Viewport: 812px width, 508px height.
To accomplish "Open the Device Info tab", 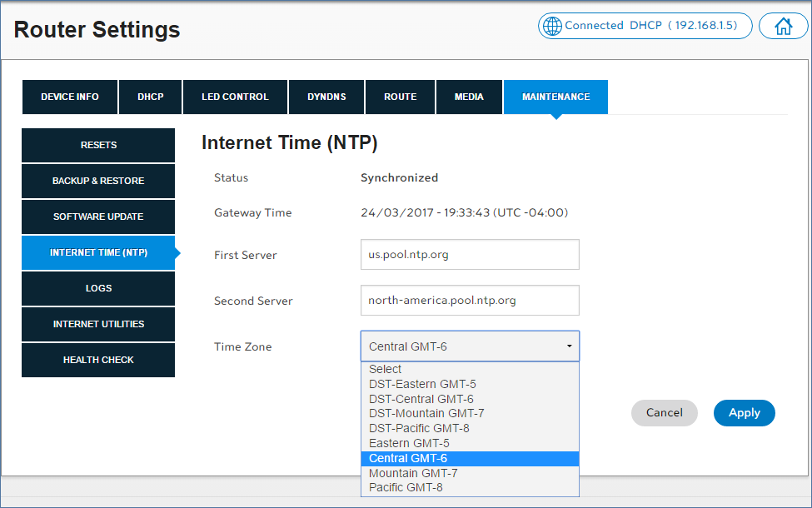I will click(x=70, y=97).
